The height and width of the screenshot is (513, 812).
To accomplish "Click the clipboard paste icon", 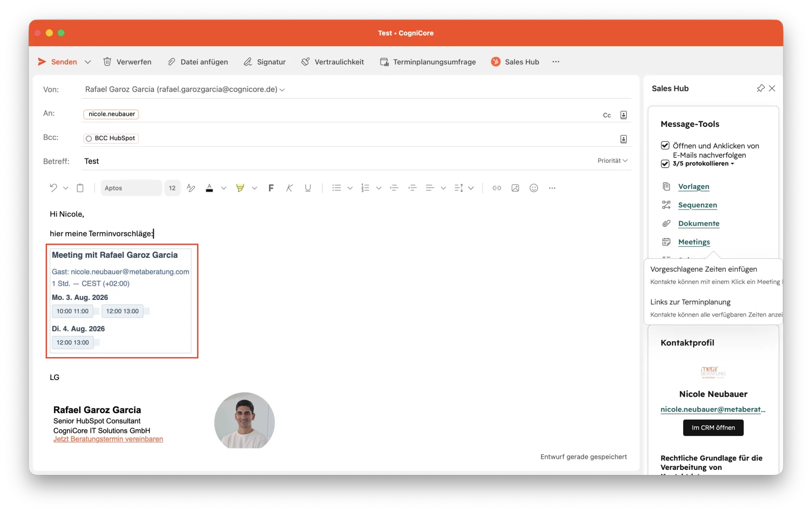I will (x=80, y=188).
